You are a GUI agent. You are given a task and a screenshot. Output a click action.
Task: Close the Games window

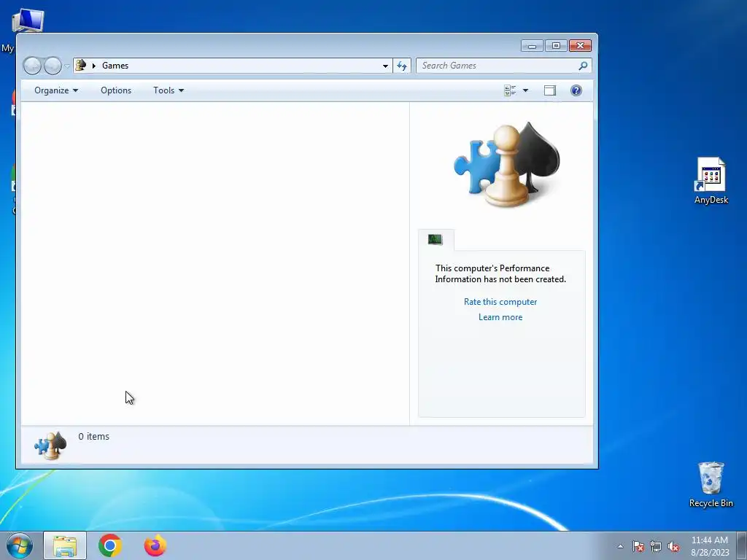[x=580, y=46]
